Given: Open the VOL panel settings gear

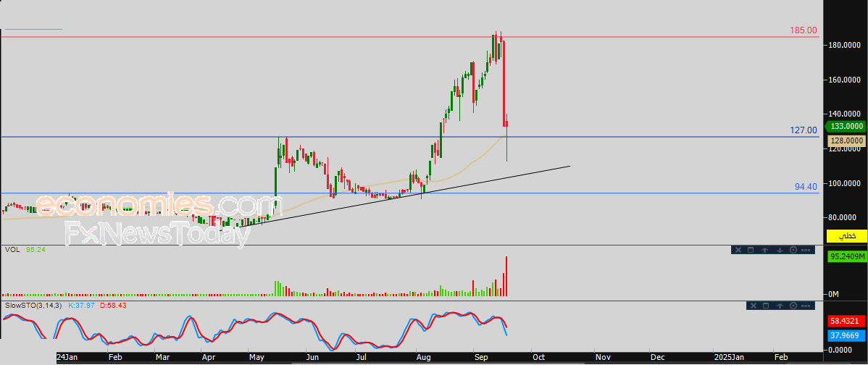Looking at the screenshot, I should (x=793, y=250).
